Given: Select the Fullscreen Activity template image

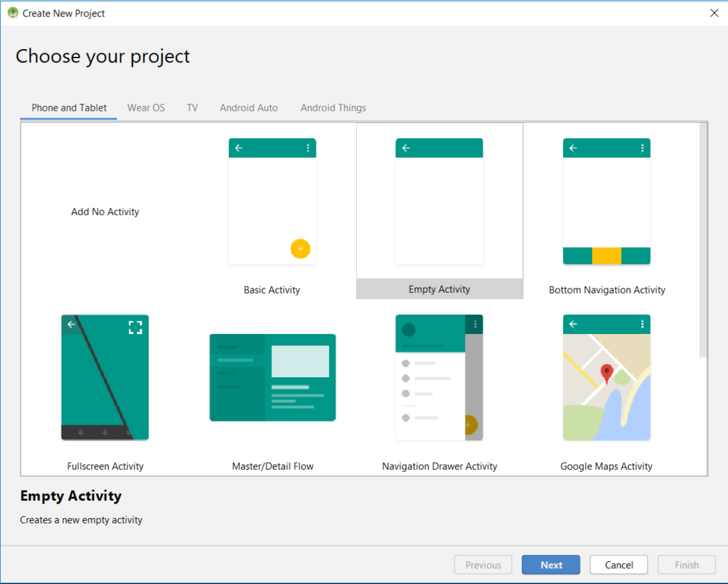Looking at the screenshot, I should click(105, 377).
